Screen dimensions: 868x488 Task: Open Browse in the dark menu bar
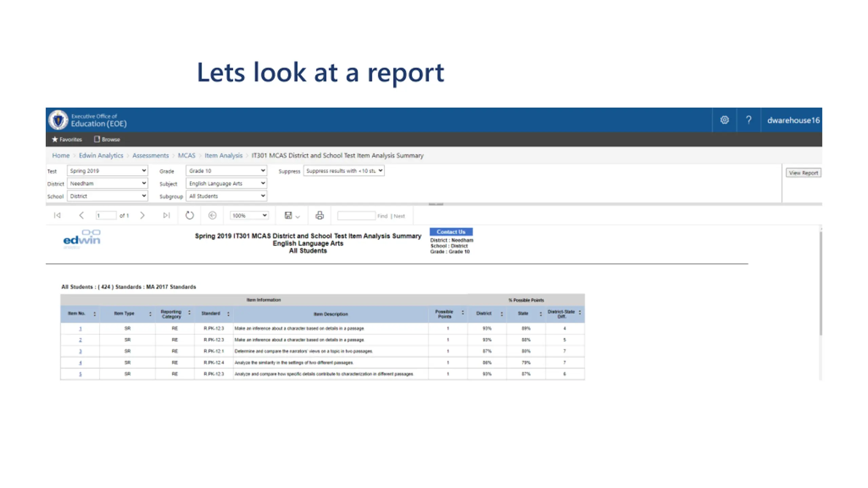pyautogui.click(x=107, y=139)
